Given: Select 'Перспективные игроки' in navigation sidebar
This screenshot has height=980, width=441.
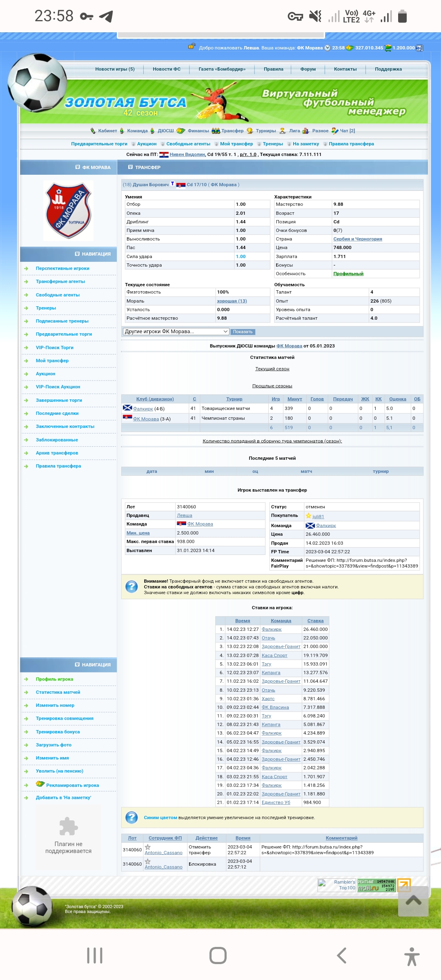Looking at the screenshot, I should coord(62,268).
